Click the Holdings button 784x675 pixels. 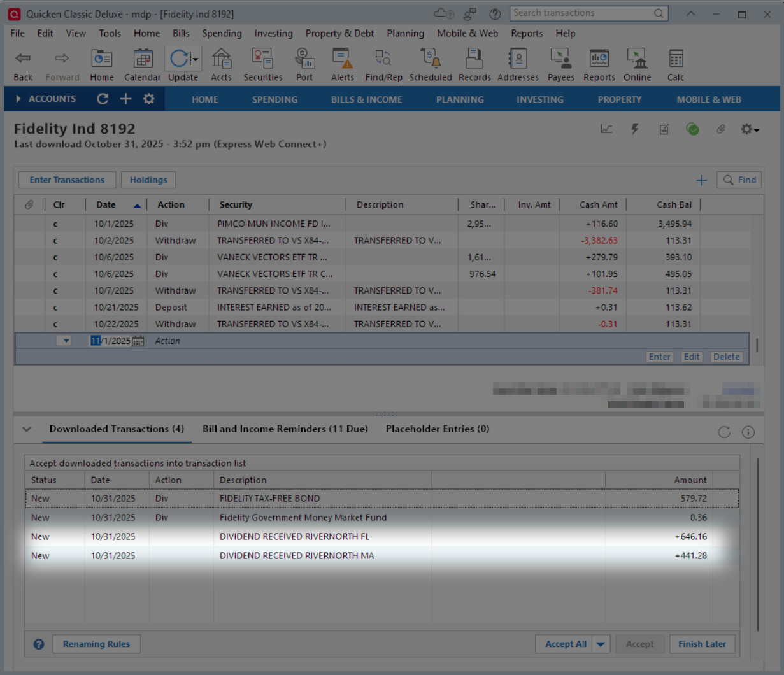[148, 180]
